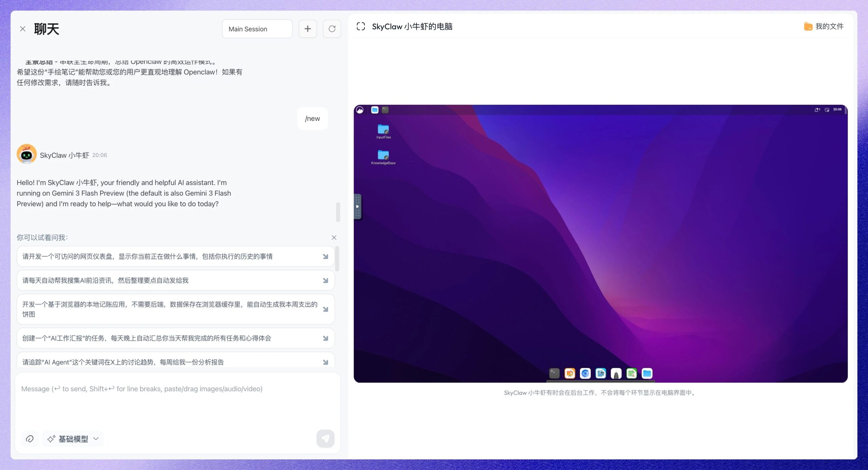This screenshot has height=470, width=868.
Task: Refresh the chat session
Action: click(332, 28)
